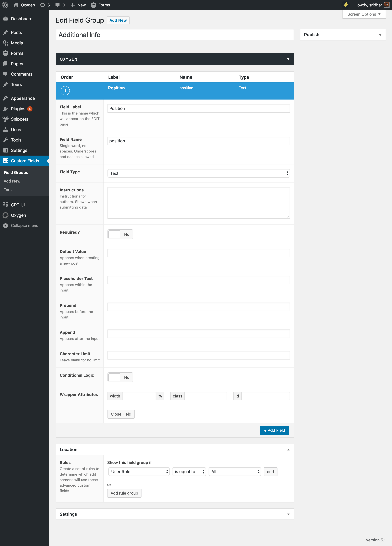Viewport: 392px width, 546px height.
Task: Click the Snippets scissors icon
Action: click(x=6, y=119)
